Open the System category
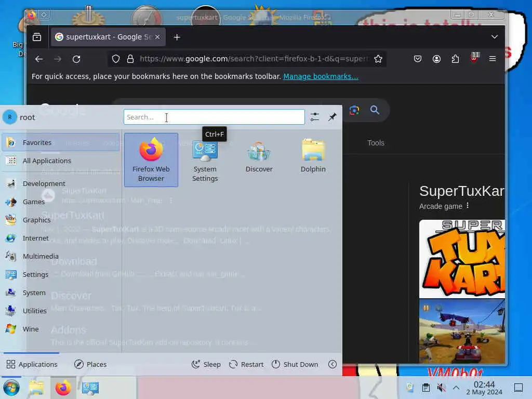 coord(61,293)
